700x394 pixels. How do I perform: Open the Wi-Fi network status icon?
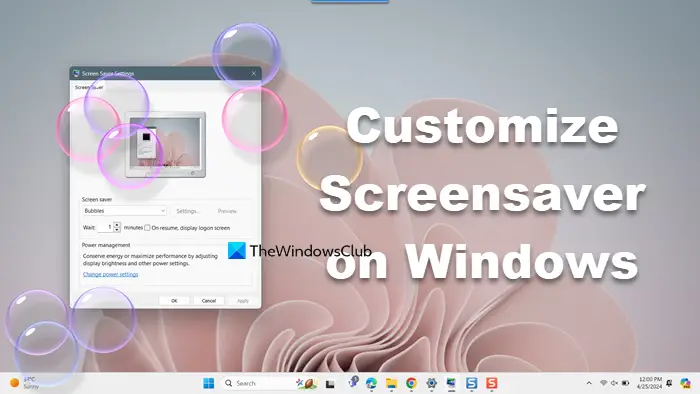point(603,383)
